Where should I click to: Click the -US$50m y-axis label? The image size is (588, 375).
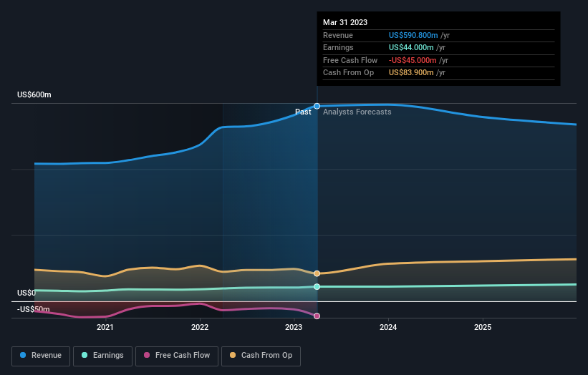[34, 309]
